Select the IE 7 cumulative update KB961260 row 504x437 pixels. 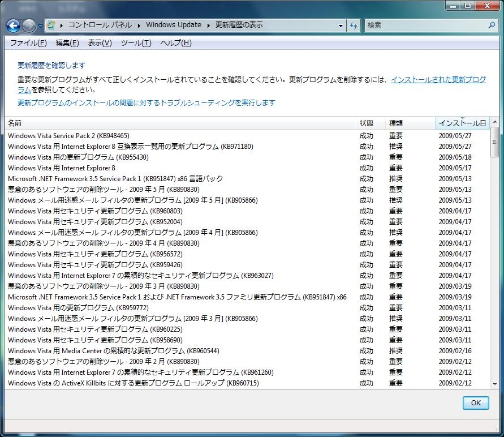pyautogui.click(x=247, y=372)
